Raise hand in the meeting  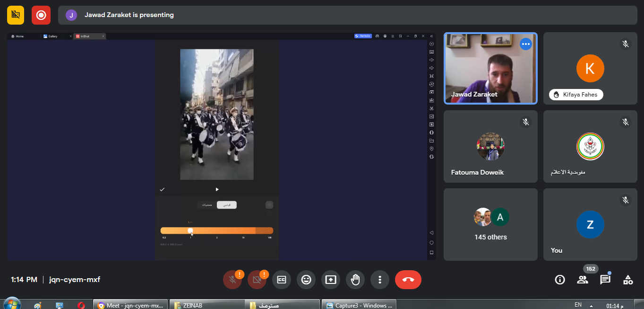tap(355, 280)
